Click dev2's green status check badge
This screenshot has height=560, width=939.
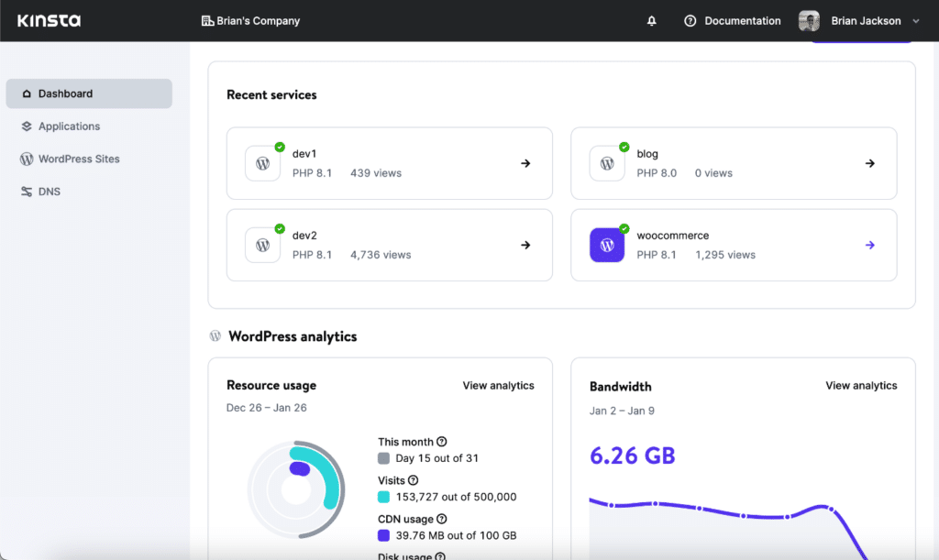point(280,228)
